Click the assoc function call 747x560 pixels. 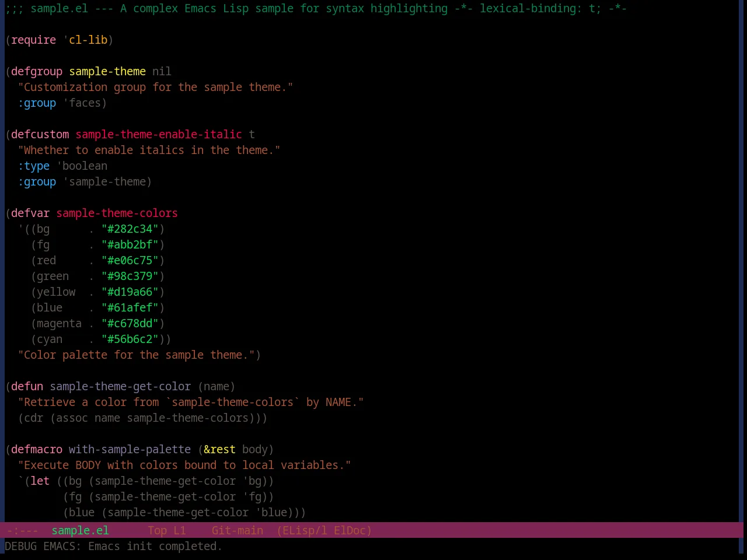72,418
